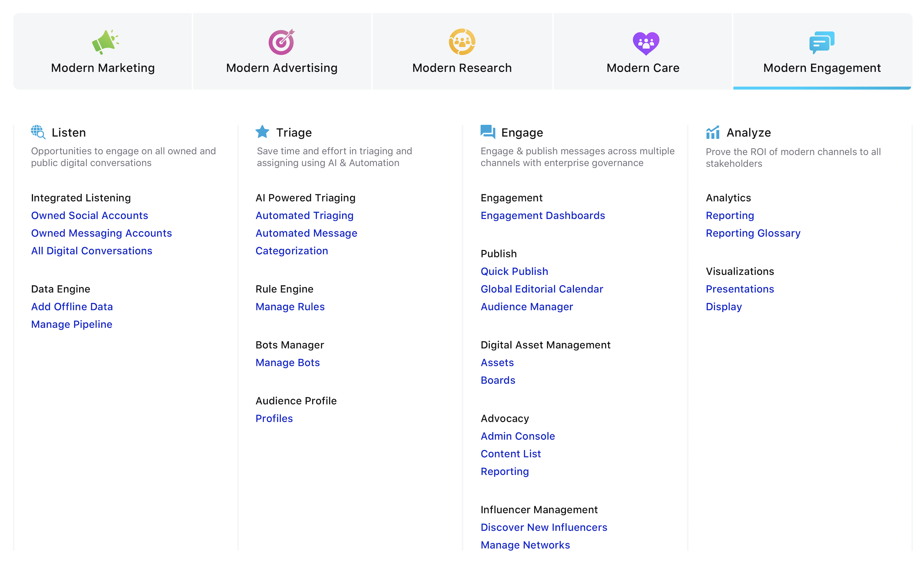Click the star icon beside Triage
This screenshot has width=924, height=570.
coord(262,131)
